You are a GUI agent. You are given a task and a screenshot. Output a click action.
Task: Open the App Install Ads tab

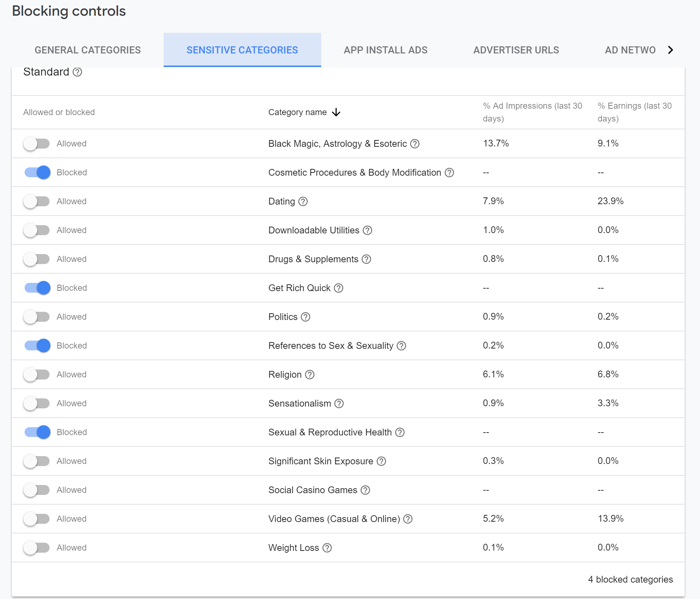pos(385,50)
